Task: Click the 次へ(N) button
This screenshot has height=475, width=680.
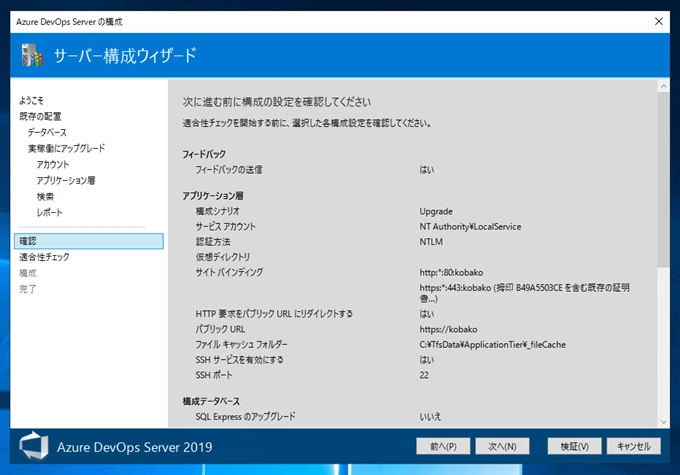Action: pyautogui.click(x=502, y=446)
